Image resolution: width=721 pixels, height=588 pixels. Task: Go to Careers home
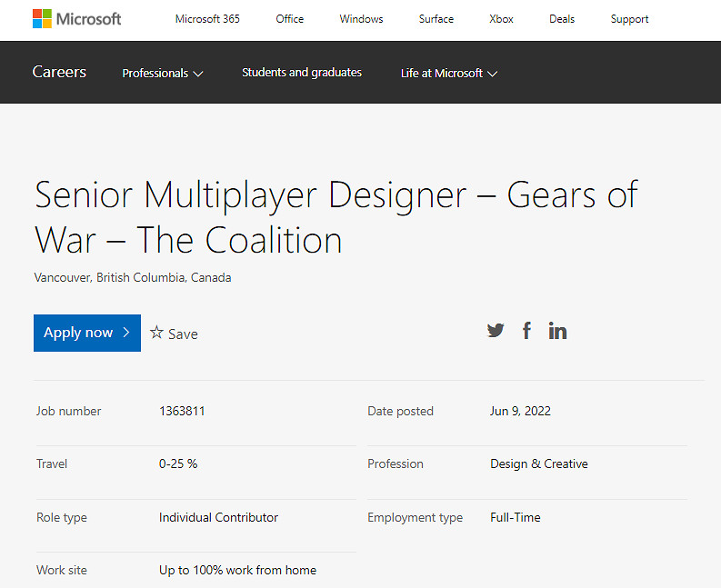click(x=59, y=72)
